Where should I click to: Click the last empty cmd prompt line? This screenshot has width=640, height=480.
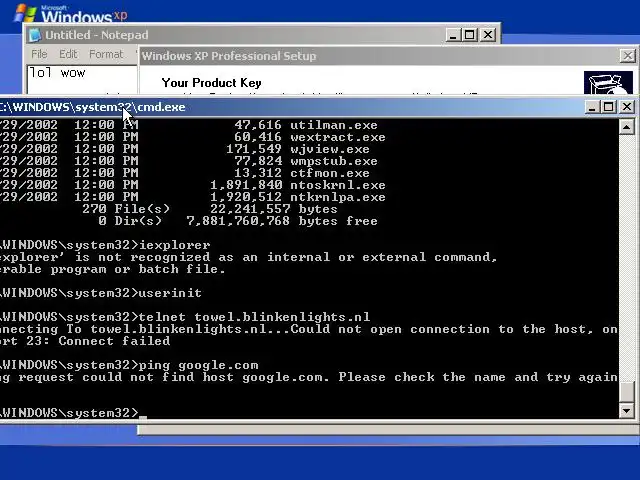click(73, 413)
